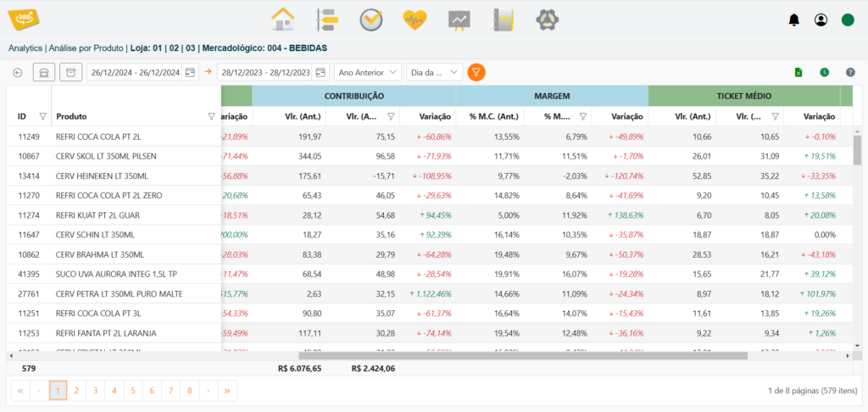Filter the Produto column
Image resolution: width=868 pixels, height=412 pixels.
point(211,116)
